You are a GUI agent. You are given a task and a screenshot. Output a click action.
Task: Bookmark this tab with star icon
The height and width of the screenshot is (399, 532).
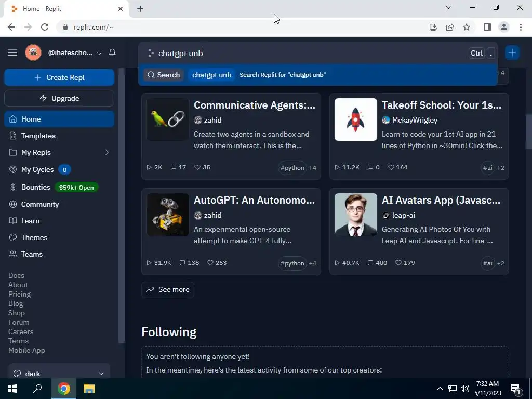[x=467, y=27]
